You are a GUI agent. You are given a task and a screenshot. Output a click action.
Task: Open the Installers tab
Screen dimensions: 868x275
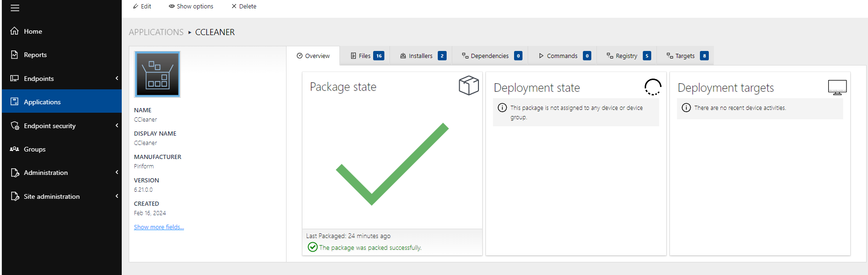click(422, 56)
